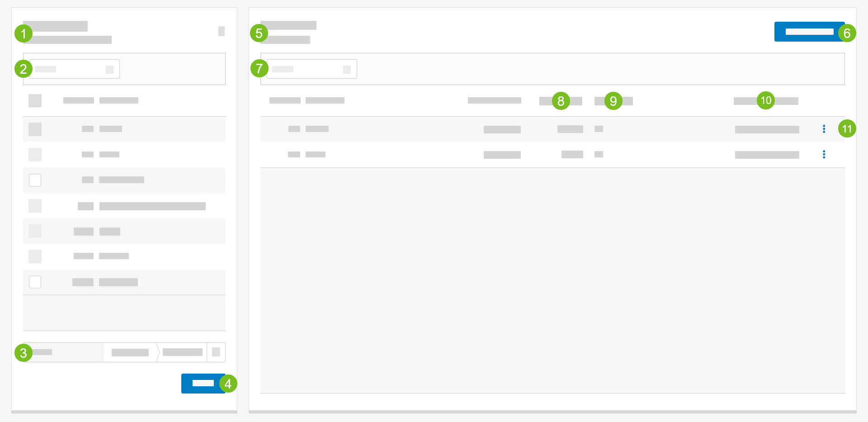Screen dimensions: 868x422
Task: Tick the checkbox in the first left-list row
Action: point(35,129)
